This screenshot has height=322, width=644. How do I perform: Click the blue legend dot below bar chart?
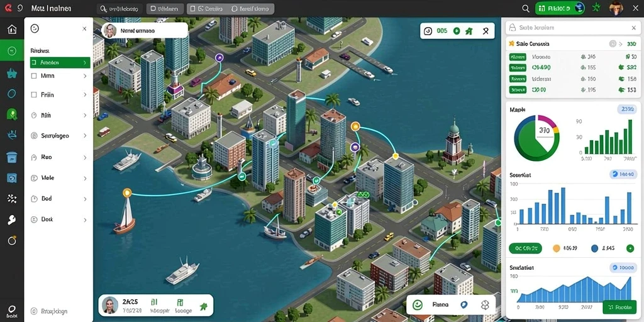(x=594, y=248)
